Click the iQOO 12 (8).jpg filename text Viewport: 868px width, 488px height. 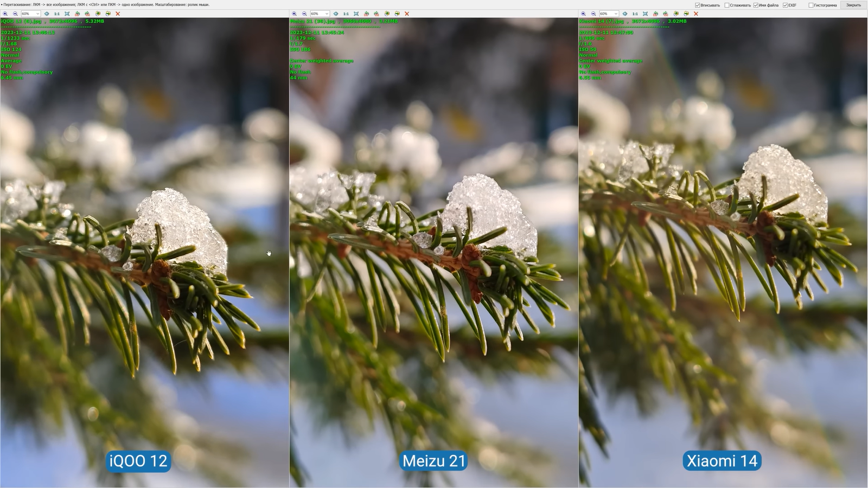[x=21, y=21]
